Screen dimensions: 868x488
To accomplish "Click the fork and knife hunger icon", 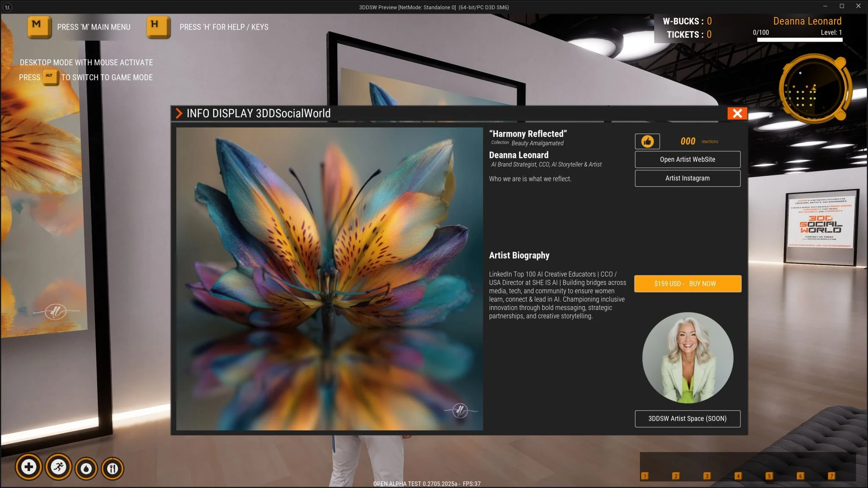I will pyautogui.click(x=112, y=469).
